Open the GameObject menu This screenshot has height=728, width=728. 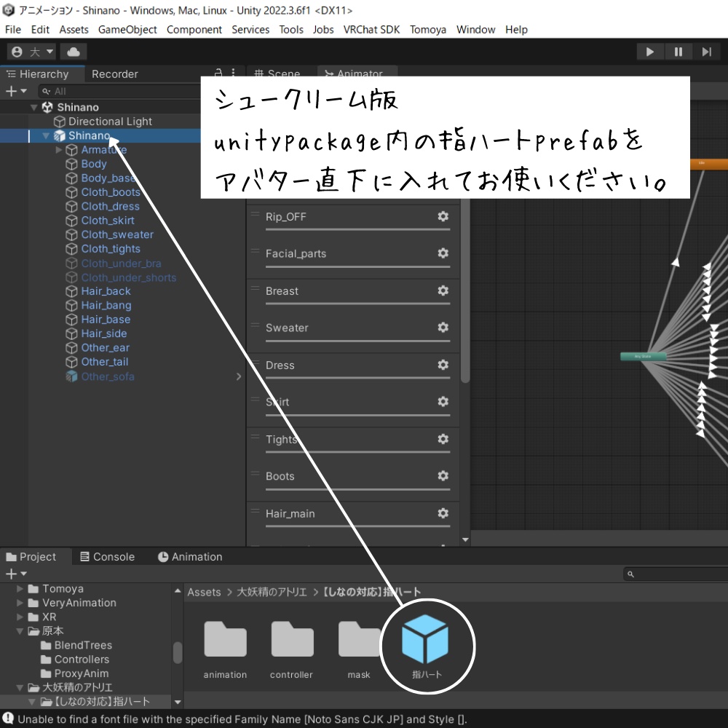tap(127, 30)
